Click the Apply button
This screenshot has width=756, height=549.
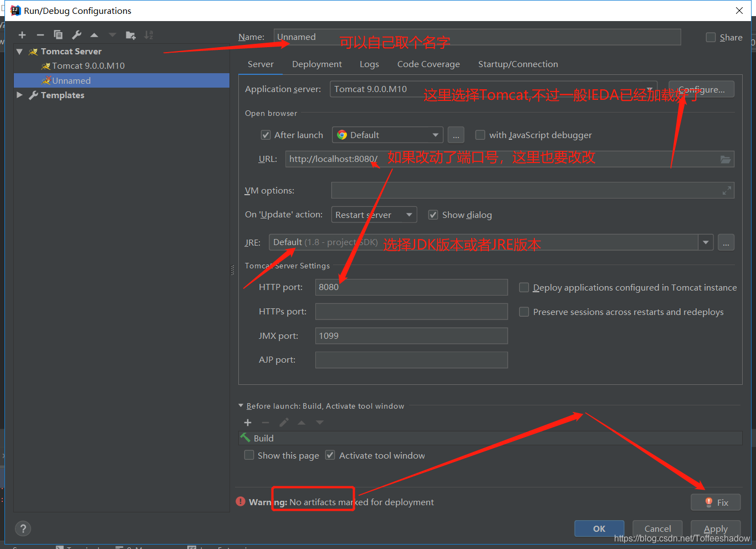coord(716,528)
